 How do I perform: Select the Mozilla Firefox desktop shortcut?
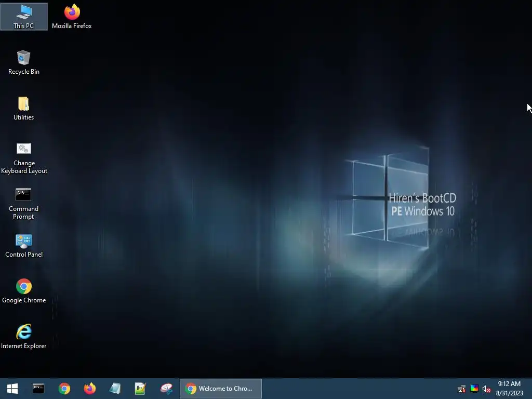tap(72, 17)
